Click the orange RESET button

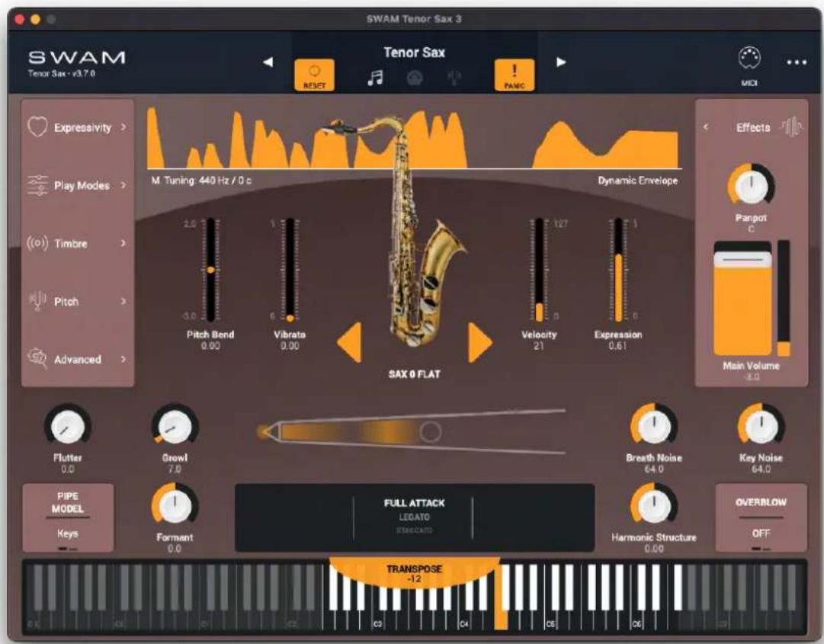pyautogui.click(x=314, y=75)
